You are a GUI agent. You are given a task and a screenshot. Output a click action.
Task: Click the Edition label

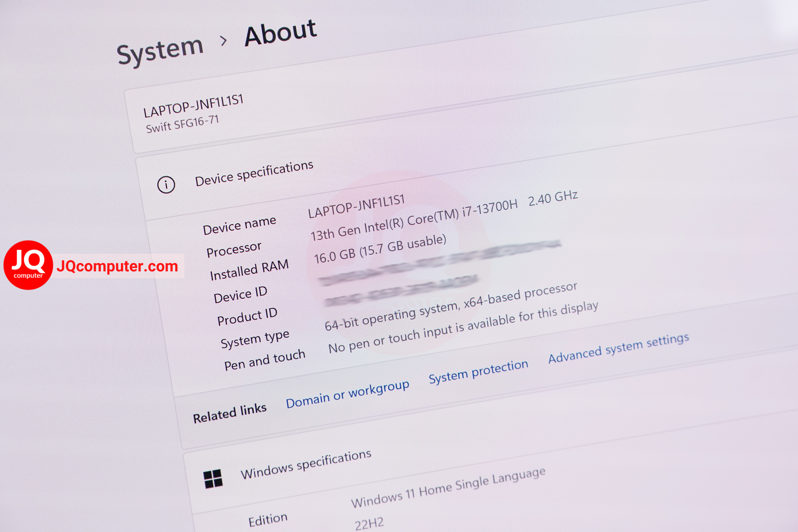[268, 520]
